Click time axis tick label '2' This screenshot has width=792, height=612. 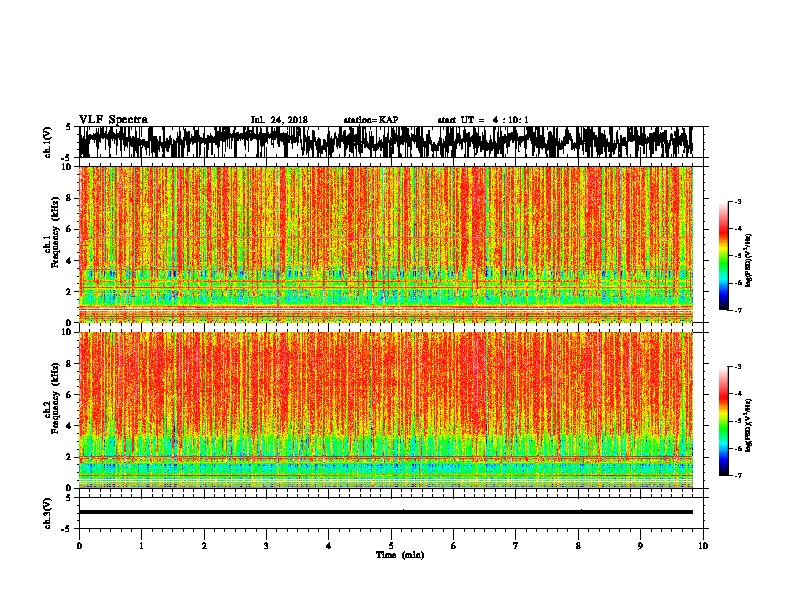click(x=204, y=546)
